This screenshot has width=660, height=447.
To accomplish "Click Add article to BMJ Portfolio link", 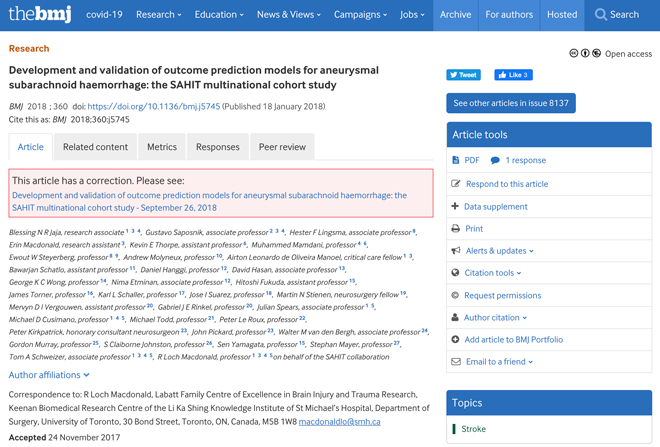I will pos(514,340).
